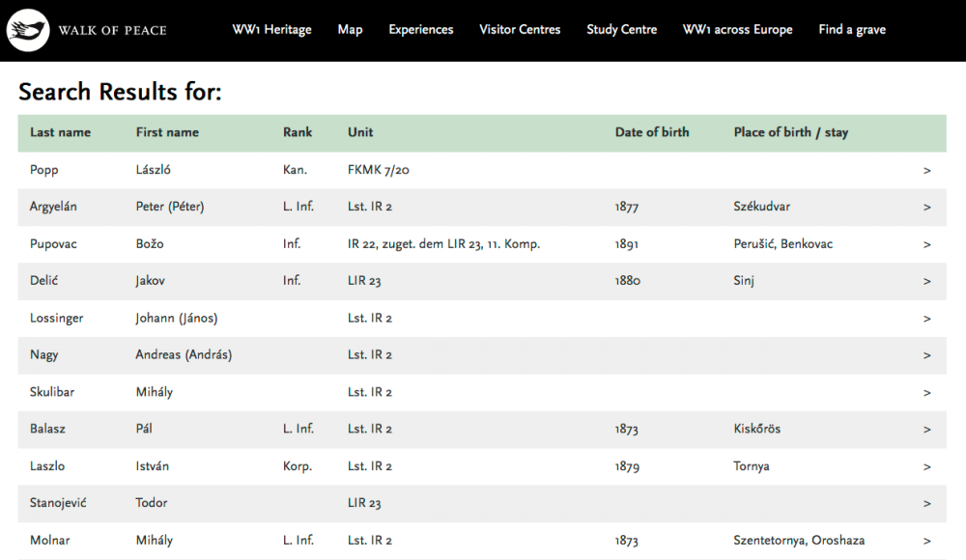Screen dimensions: 966x560
Task: Open the Balasz Pál entry arrow
Action: pyautogui.click(x=926, y=430)
